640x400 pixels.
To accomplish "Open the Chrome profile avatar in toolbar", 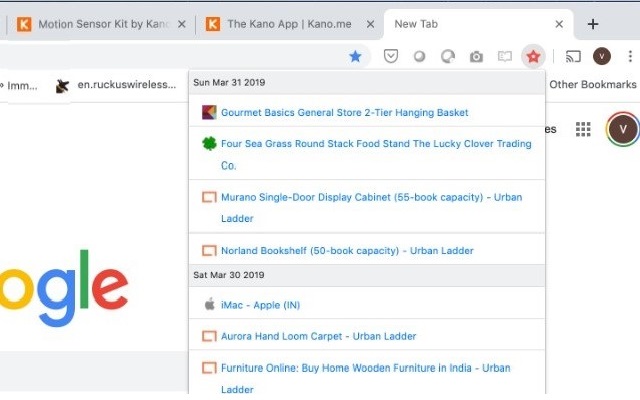I will click(602, 56).
